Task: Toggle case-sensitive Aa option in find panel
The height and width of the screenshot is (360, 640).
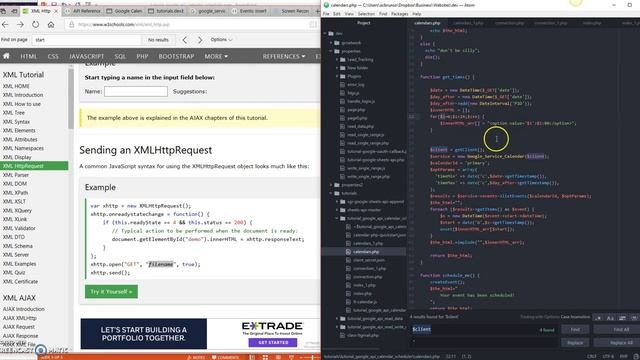Action: [x=610, y=318]
